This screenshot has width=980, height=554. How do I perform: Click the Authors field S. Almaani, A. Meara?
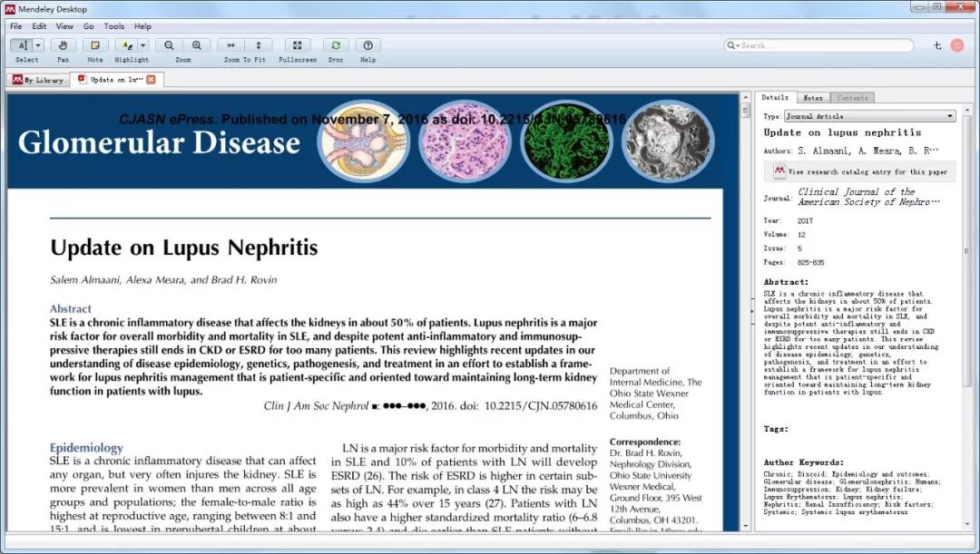[x=867, y=151]
